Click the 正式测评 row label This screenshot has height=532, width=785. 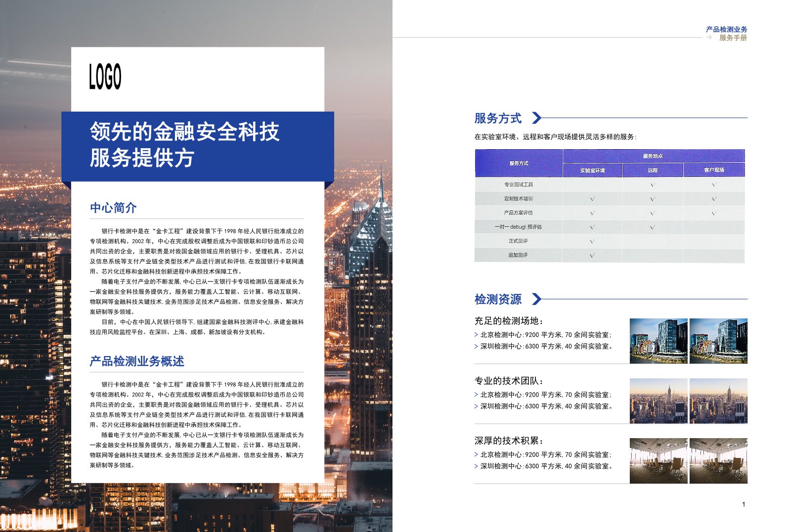coord(518,241)
